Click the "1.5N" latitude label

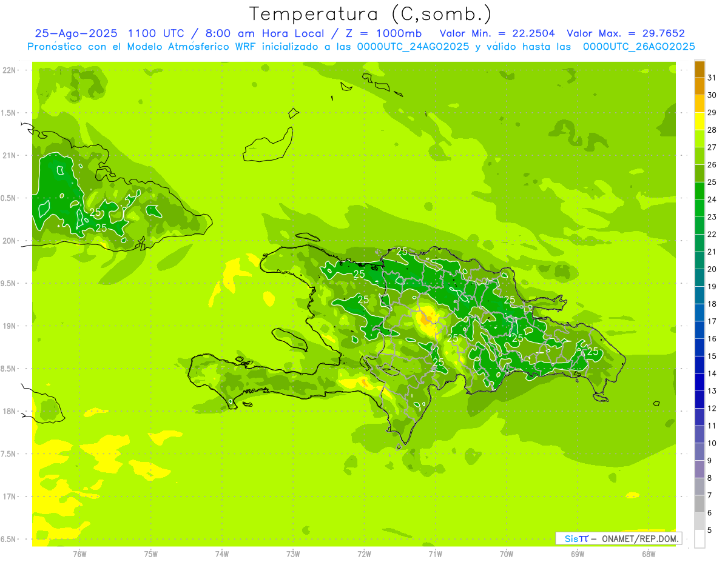click(x=8, y=113)
